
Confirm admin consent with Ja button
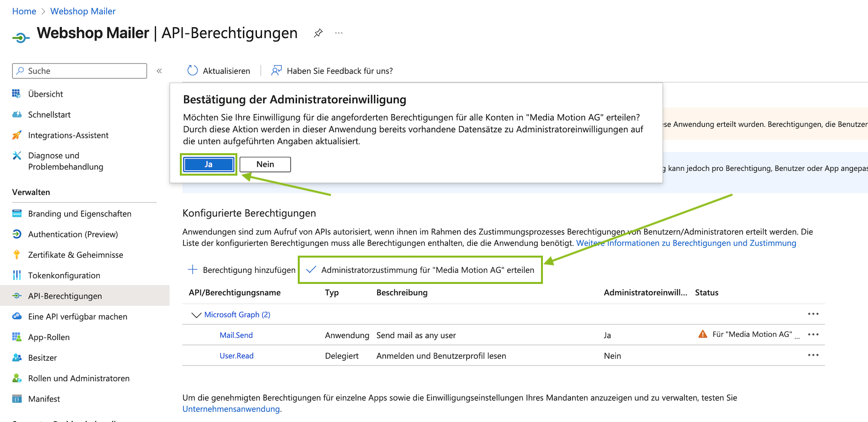point(209,164)
